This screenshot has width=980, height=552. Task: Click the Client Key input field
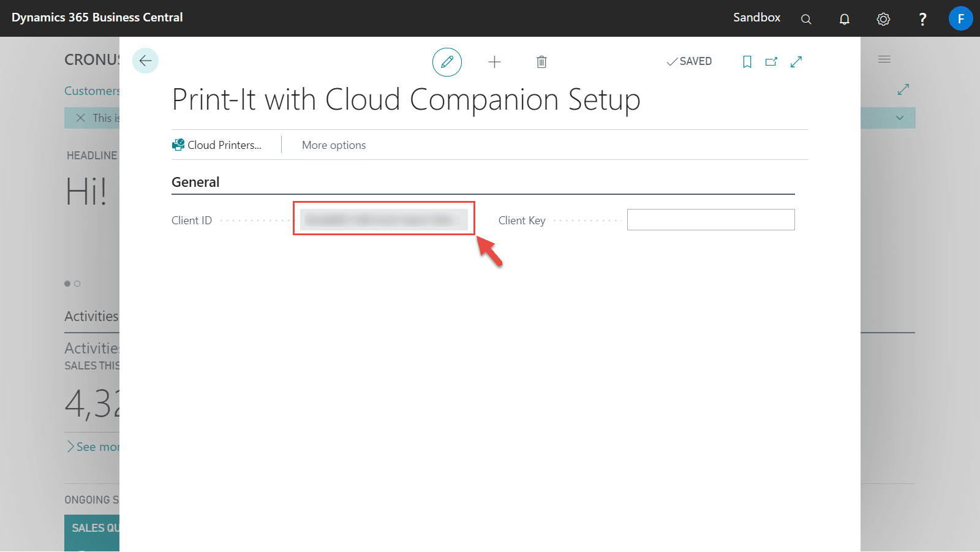pyautogui.click(x=710, y=219)
